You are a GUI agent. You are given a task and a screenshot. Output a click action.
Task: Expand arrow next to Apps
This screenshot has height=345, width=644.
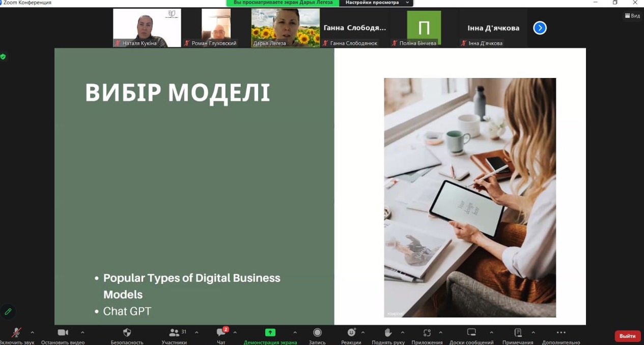(x=441, y=332)
